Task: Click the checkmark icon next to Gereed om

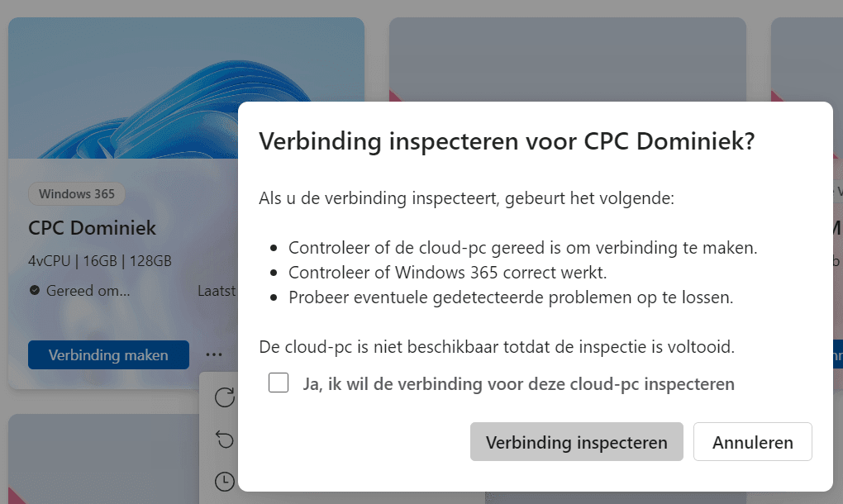Action: pos(34,290)
